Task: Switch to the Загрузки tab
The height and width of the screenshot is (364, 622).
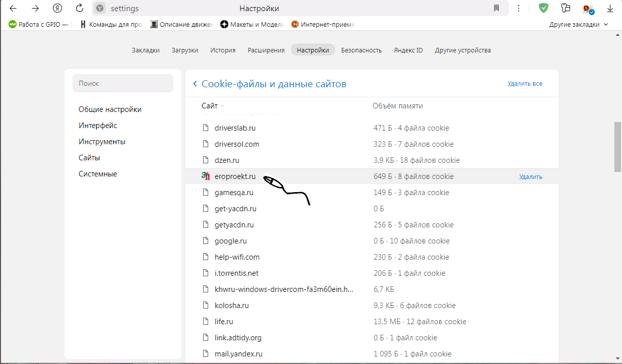Action: point(184,50)
